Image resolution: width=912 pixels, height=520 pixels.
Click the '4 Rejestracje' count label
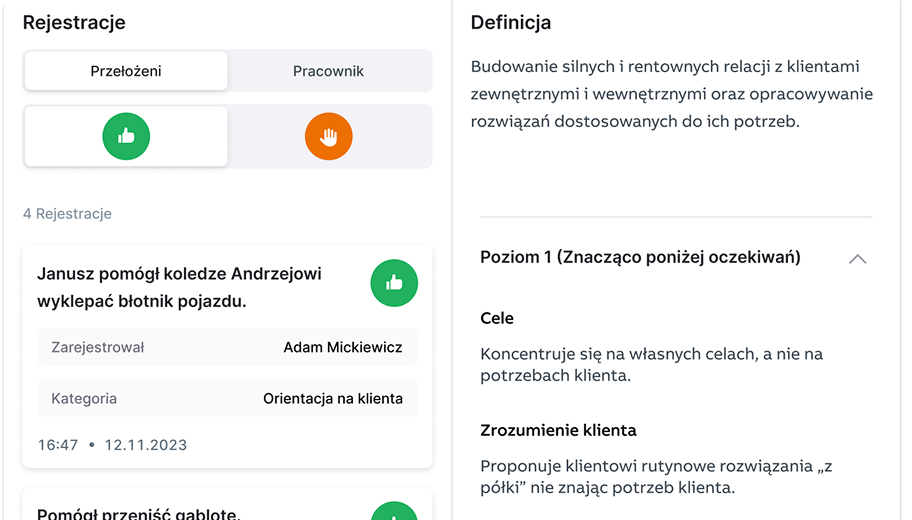point(67,214)
